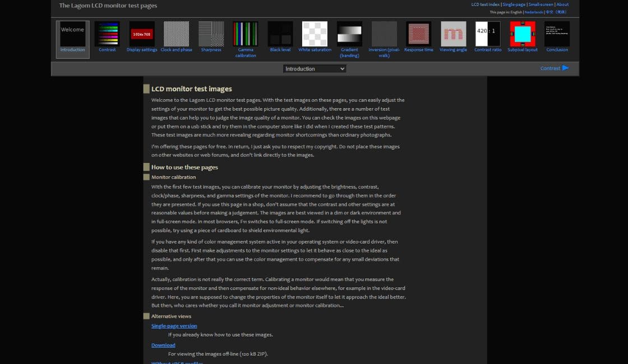Switch page language to Nederlands
Image resolution: width=628 pixels, height=364 pixels.
(533, 12)
